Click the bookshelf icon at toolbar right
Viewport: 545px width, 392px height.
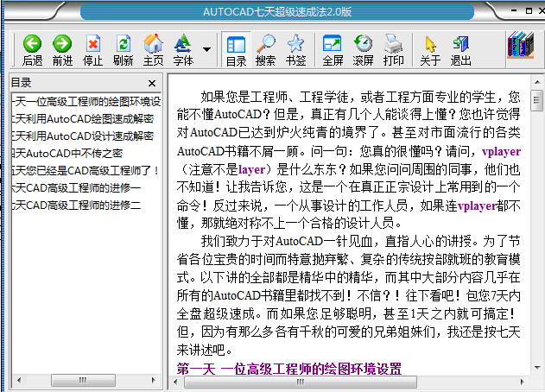coord(520,45)
